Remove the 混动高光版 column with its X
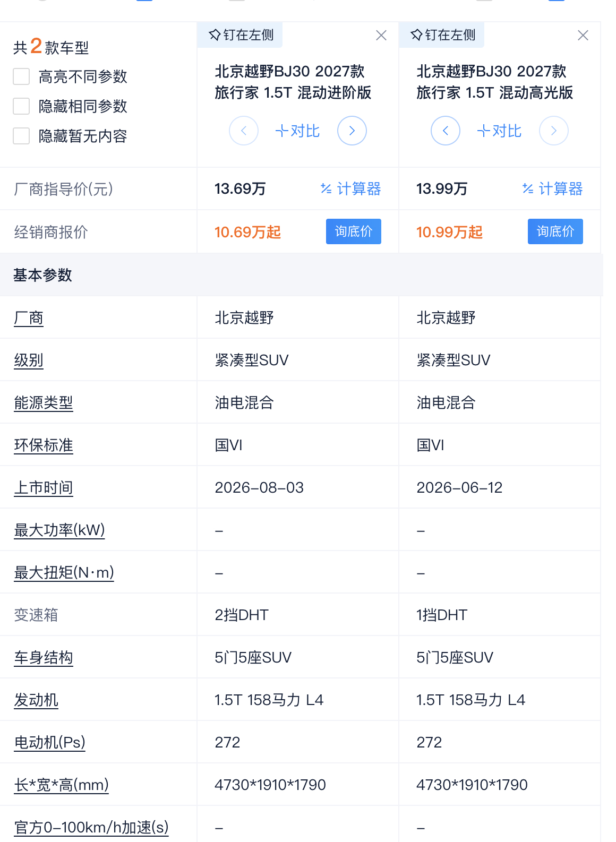The image size is (616, 842). 583,36
